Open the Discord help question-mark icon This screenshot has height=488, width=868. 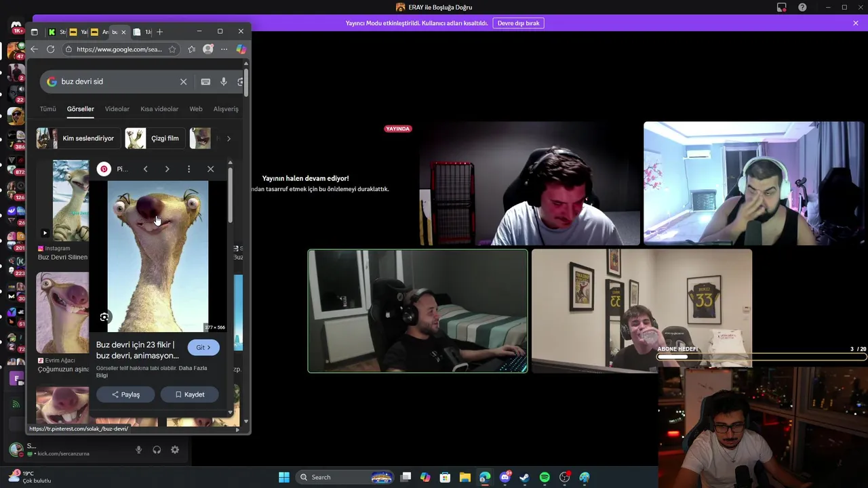(x=802, y=7)
